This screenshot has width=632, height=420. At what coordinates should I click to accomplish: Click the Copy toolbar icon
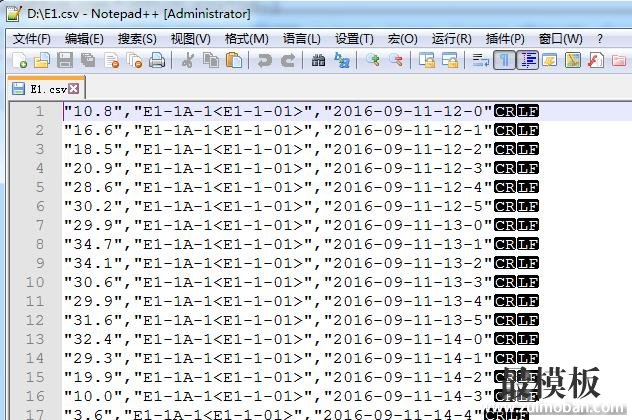click(x=211, y=60)
